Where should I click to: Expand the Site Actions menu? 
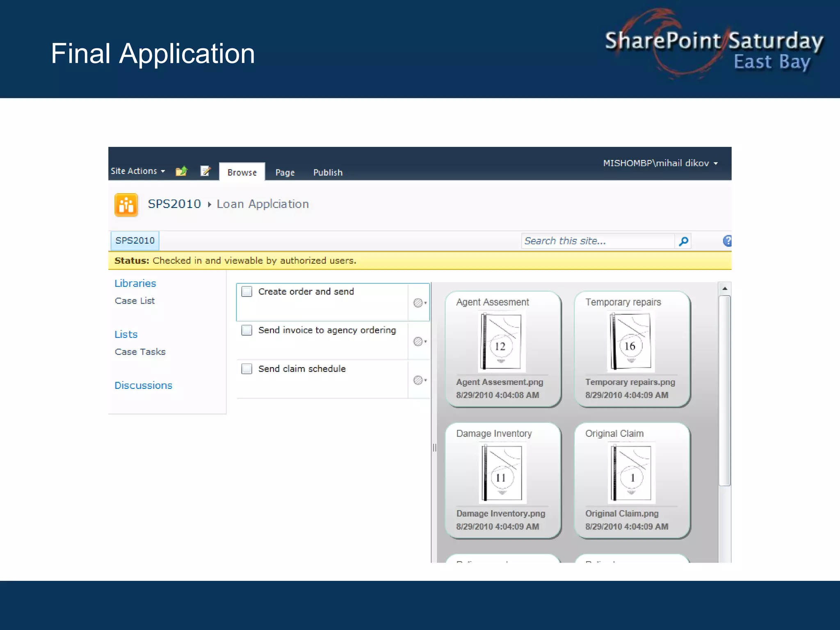138,171
